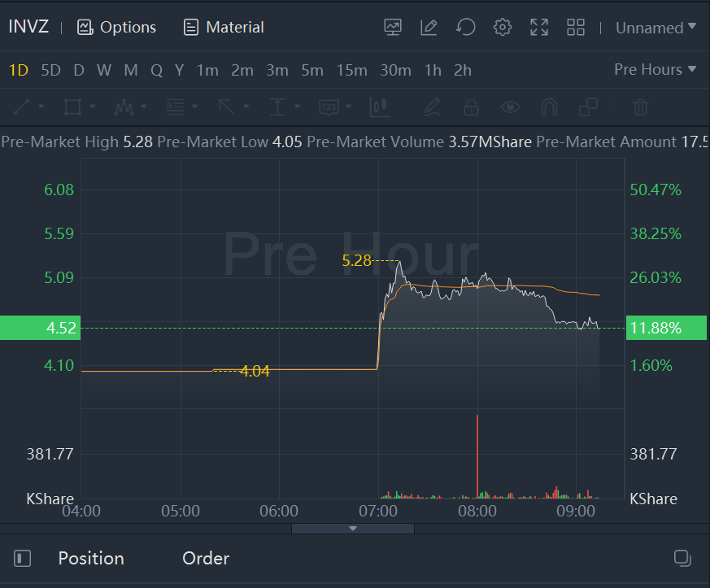
Task: Switch to 5D timeframe
Action: pyautogui.click(x=50, y=70)
